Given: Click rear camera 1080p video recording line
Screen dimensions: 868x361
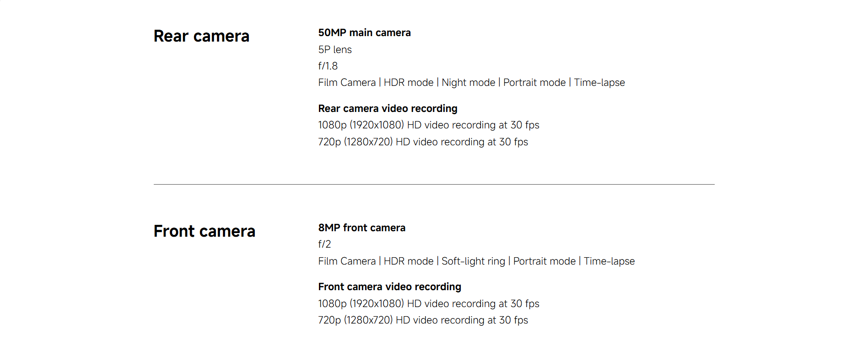Looking at the screenshot, I should pos(428,125).
